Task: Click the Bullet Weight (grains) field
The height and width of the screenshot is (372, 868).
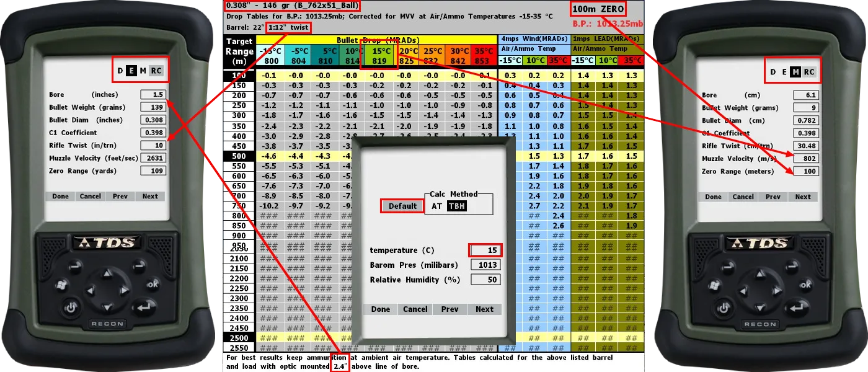Action: 153,107
